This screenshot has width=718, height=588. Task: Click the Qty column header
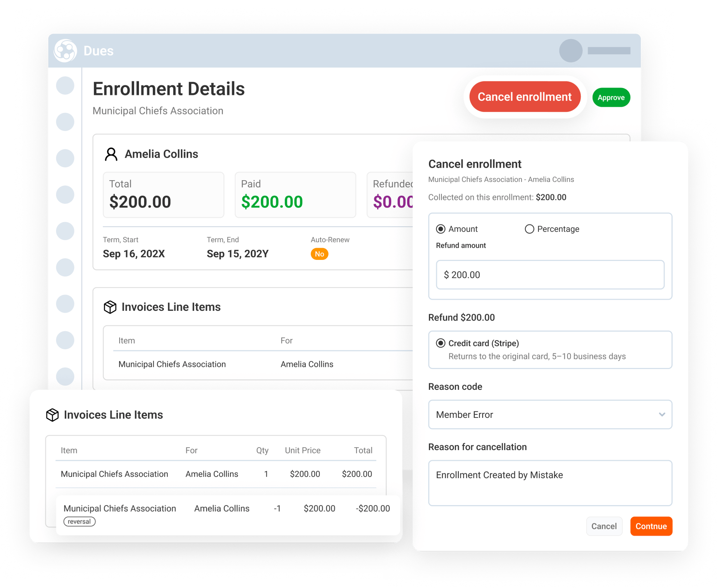[x=262, y=451]
